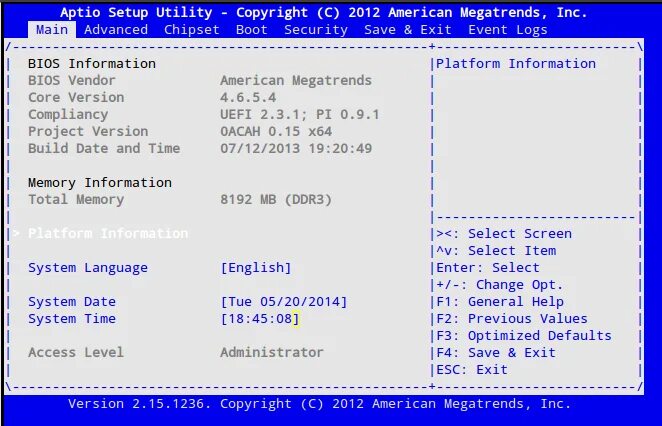Image resolution: width=662 pixels, height=426 pixels.
Task: Open the Chipset tab
Action: pos(192,30)
